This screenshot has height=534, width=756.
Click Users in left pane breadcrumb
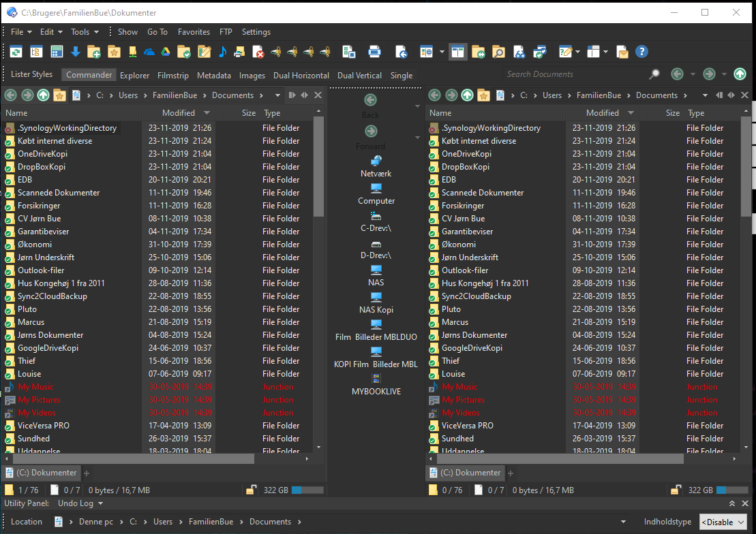127,95
